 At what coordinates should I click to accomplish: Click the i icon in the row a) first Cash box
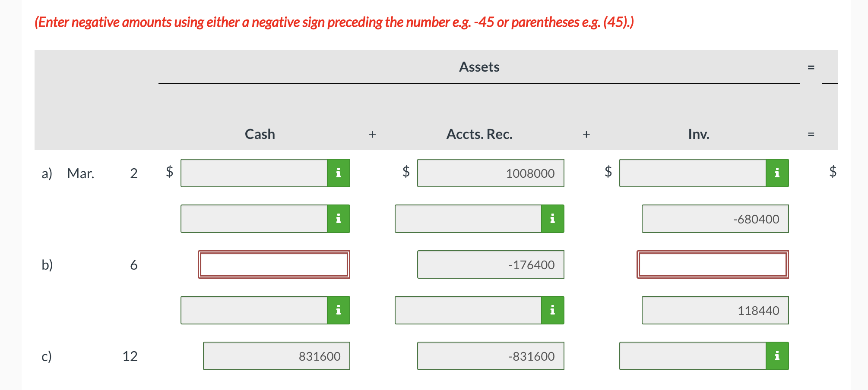[x=339, y=173]
